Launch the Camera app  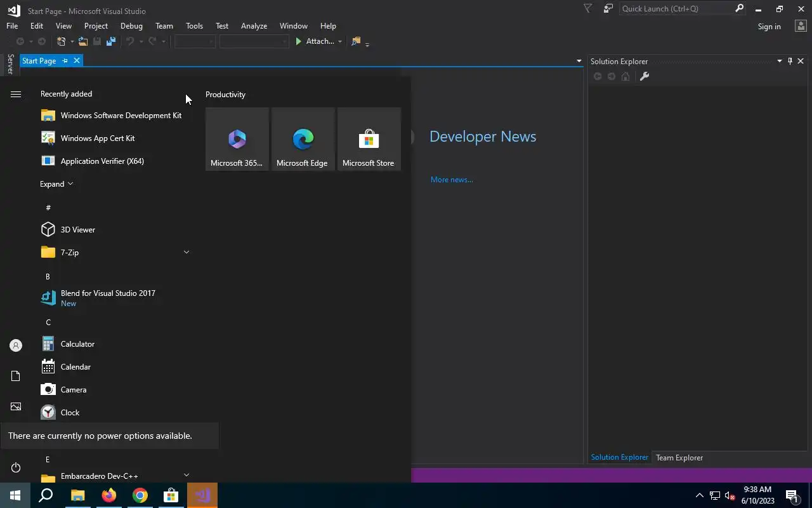click(x=115, y=390)
